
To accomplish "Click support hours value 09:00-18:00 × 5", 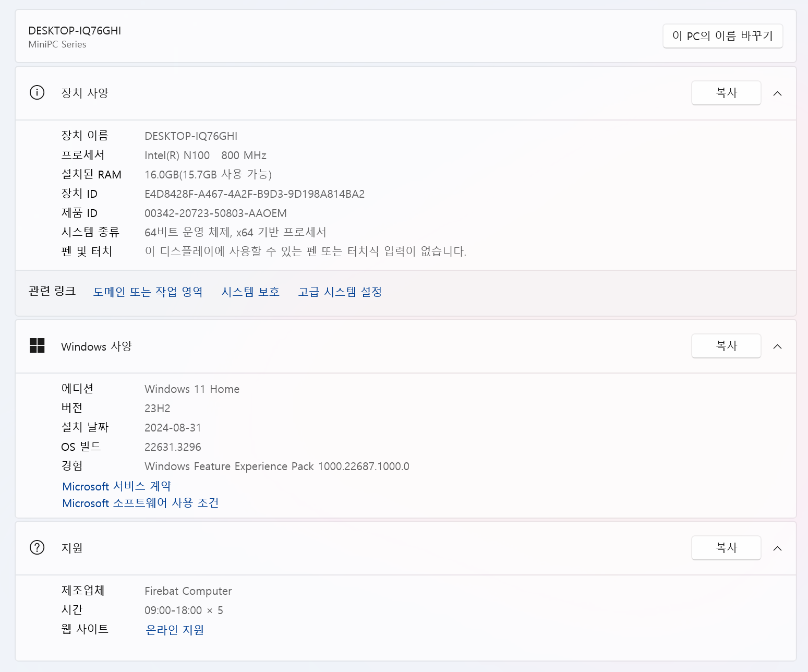I will click(x=184, y=610).
